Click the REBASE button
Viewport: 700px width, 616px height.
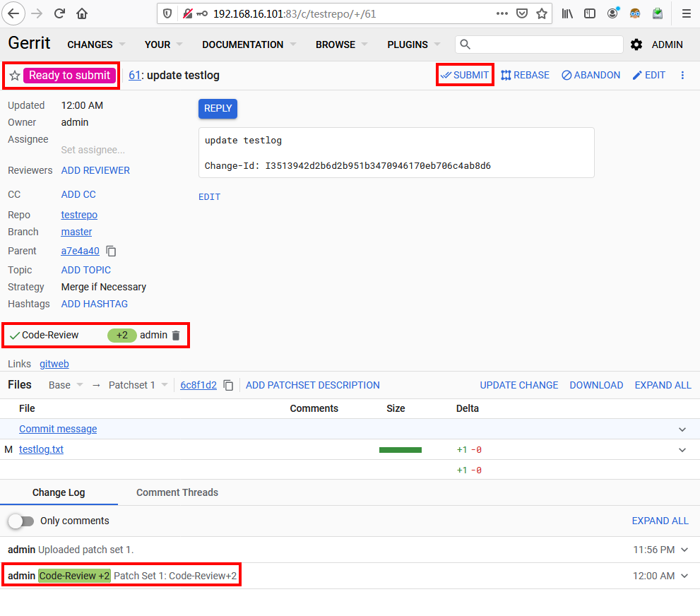click(525, 75)
